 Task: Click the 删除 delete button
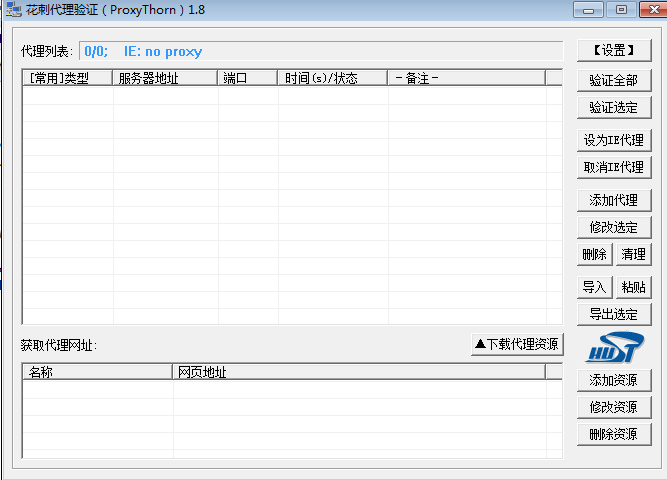[595, 254]
